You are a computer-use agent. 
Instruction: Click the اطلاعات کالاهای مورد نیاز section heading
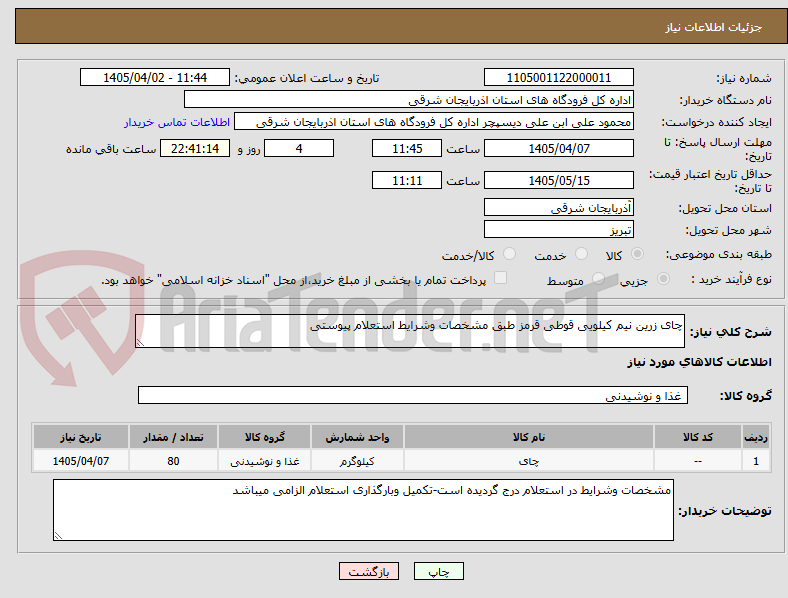point(699,362)
